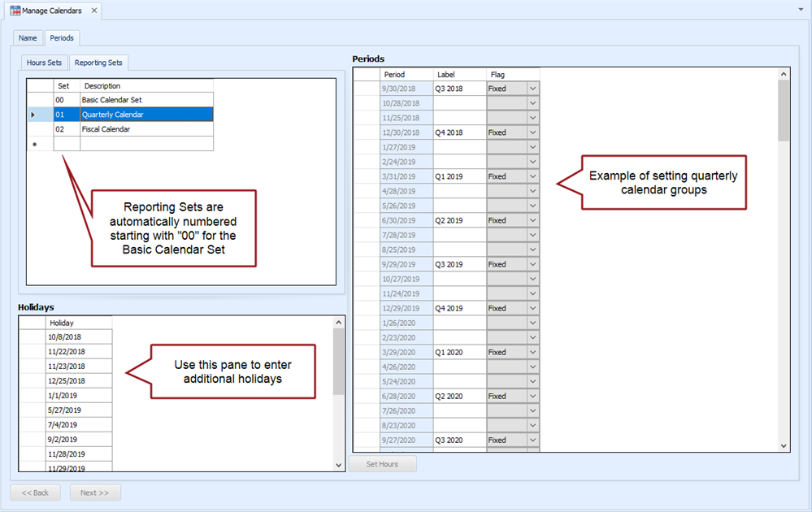Select the holiday 12/25/2018 row
This screenshot has height=512, width=812.
click(x=78, y=381)
